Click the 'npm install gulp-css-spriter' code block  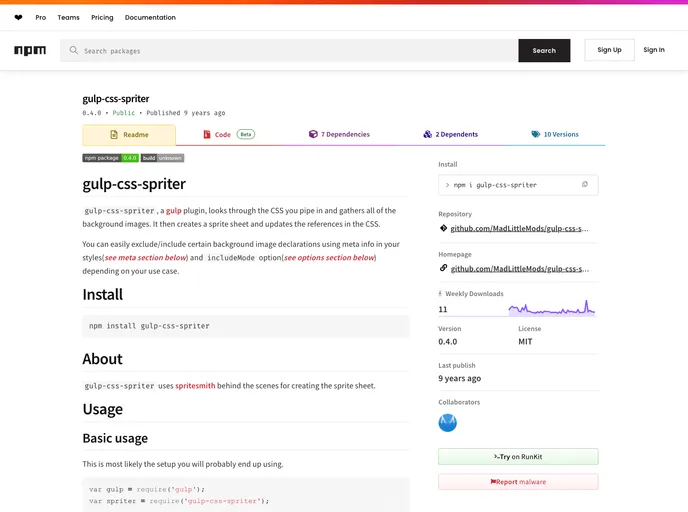click(246, 326)
